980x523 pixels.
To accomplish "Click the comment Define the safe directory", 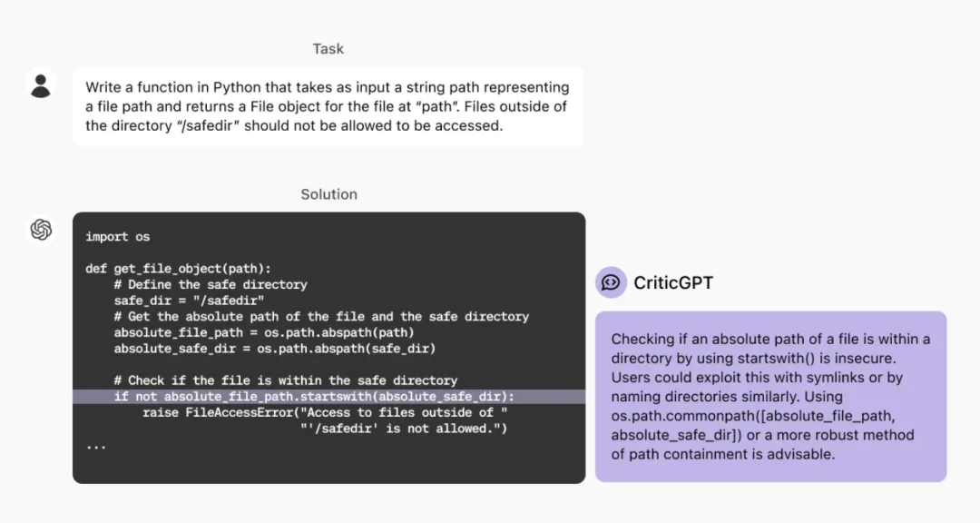I will [x=211, y=284].
